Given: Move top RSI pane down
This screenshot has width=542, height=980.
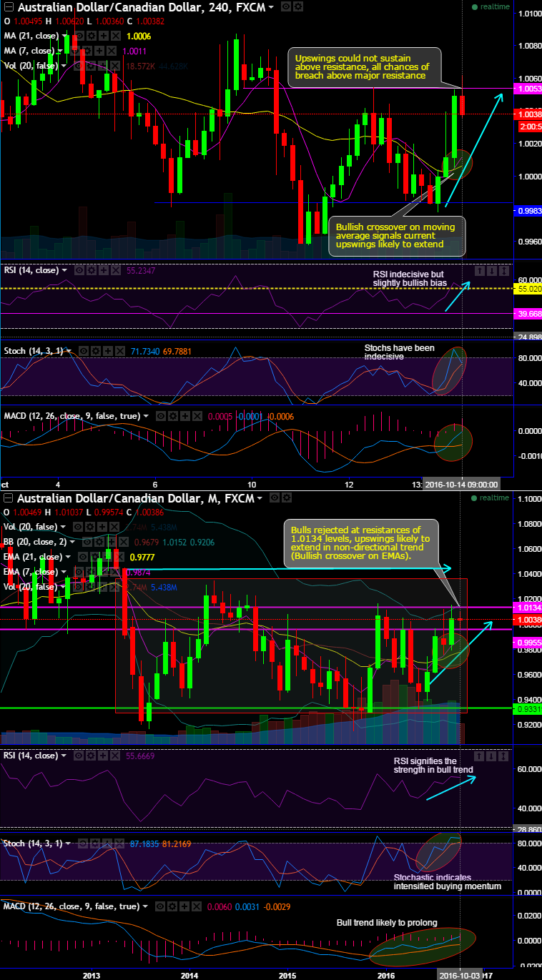Looking at the screenshot, I should tap(492, 271).
